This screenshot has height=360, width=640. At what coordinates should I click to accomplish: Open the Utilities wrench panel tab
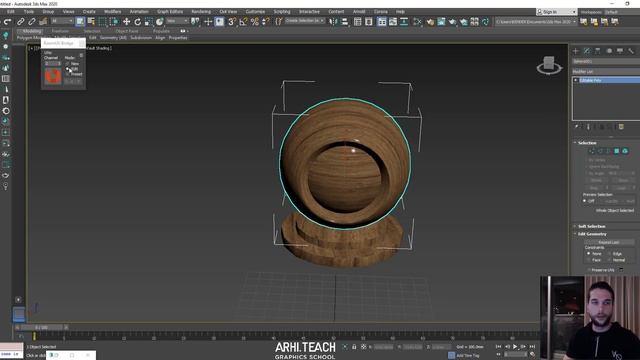631,51
